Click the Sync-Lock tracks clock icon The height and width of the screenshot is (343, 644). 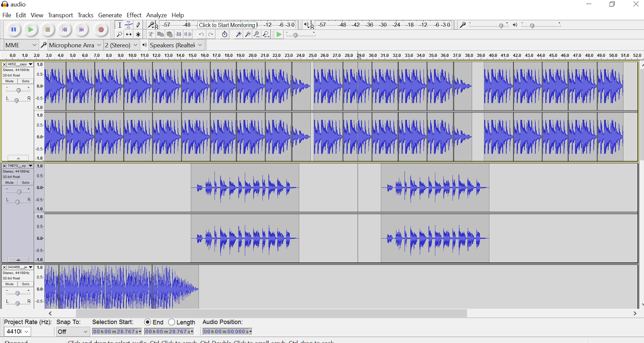point(225,35)
